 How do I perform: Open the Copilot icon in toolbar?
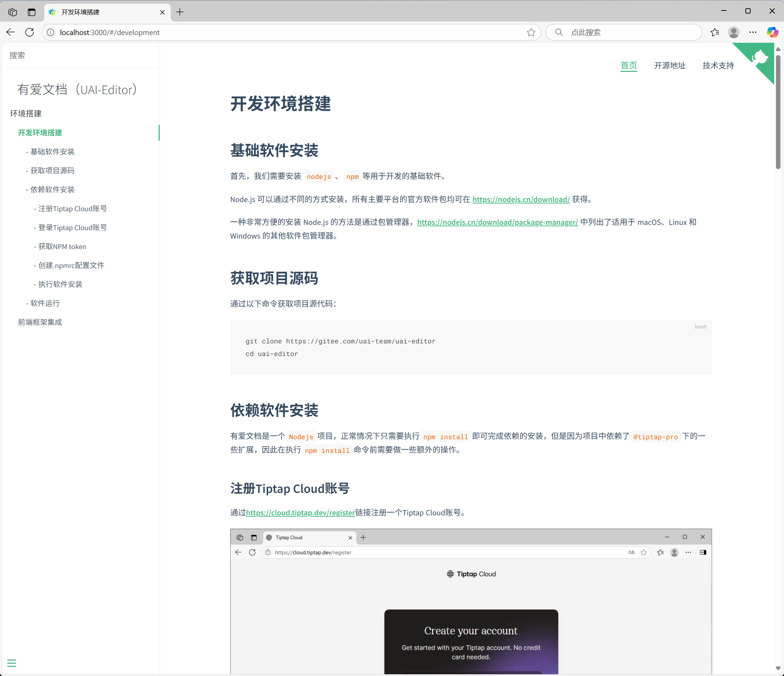click(x=772, y=33)
